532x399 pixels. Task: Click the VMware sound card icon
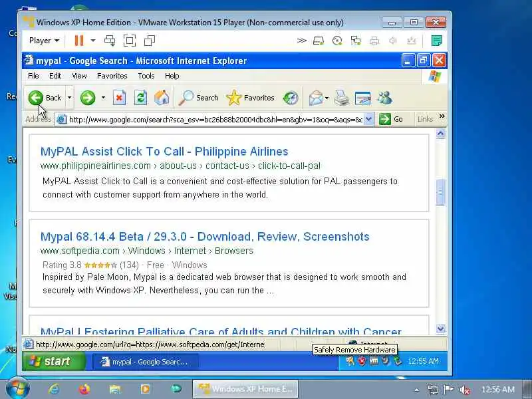tap(393, 41)
